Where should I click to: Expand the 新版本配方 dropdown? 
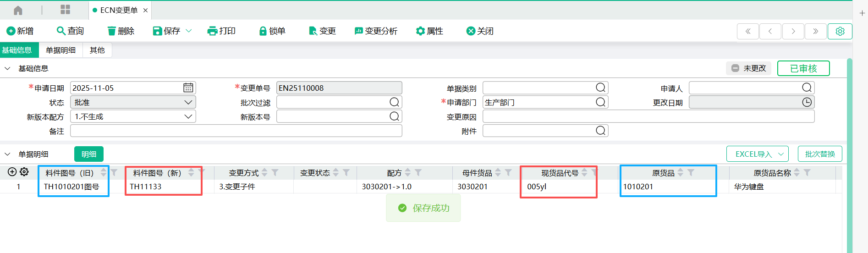[188, 116]
